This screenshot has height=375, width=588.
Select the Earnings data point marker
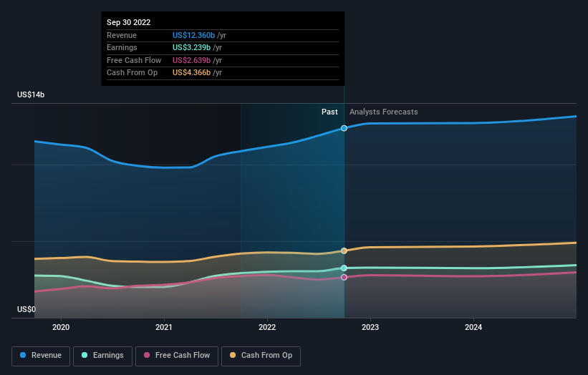(344, 268)
